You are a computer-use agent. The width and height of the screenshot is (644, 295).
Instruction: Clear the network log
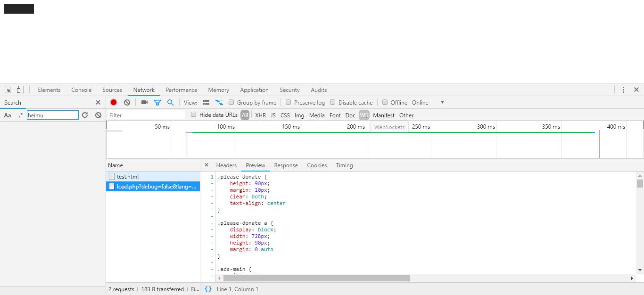[127, 102]
